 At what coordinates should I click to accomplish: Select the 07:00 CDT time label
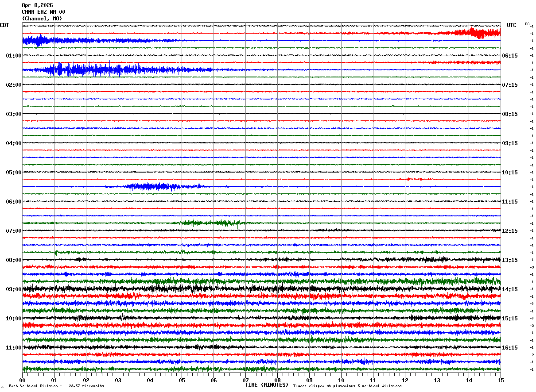coord(14,231)
